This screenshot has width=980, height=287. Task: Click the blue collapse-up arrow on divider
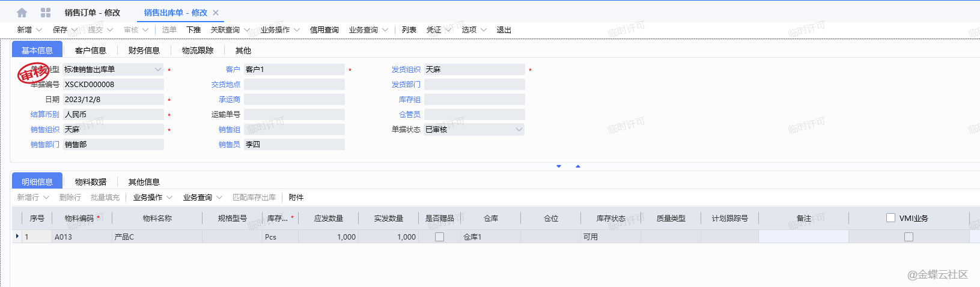coord(578,166)
